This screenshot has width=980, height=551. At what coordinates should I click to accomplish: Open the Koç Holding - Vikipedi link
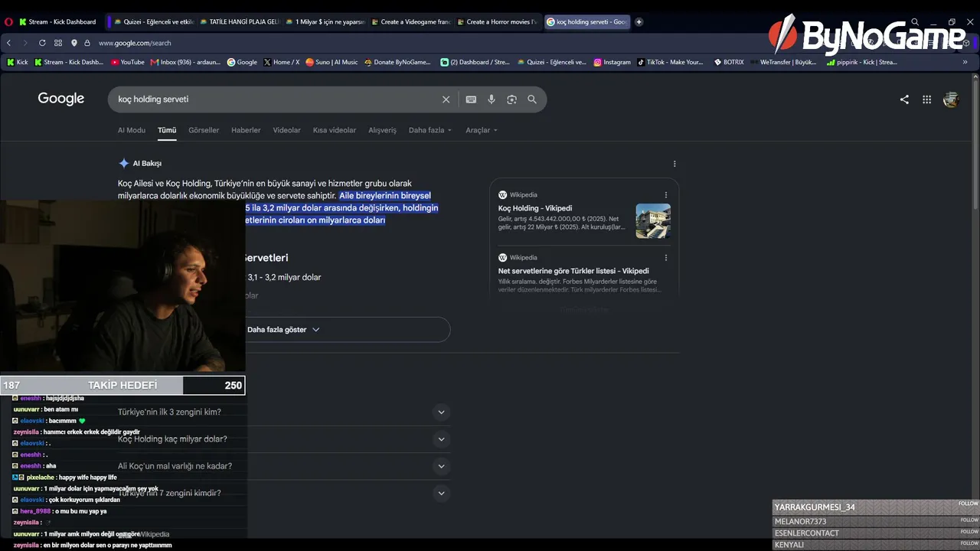point(535,208)
